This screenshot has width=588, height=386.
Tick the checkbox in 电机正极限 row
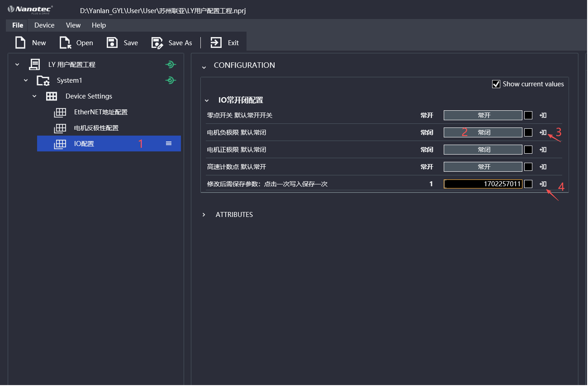pyautogui.click(x=528, y=150)
